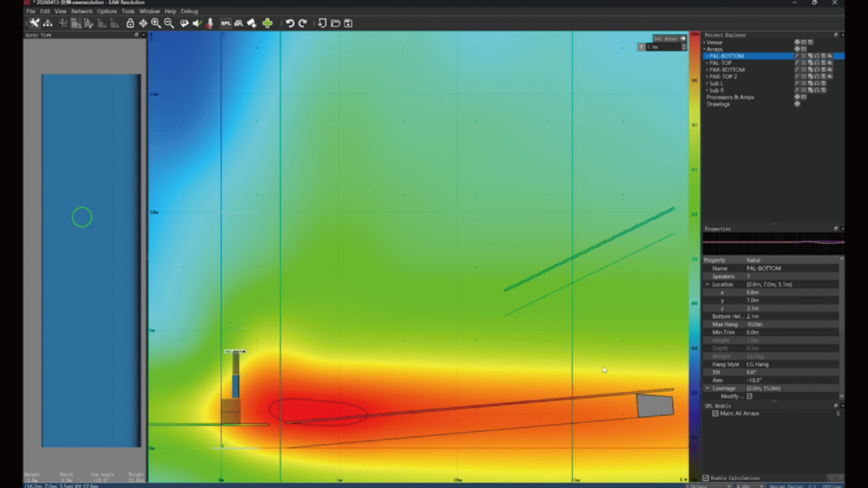Open the Options menu
868x488 pixels.
pyautogui.click(x=107, y=11)
